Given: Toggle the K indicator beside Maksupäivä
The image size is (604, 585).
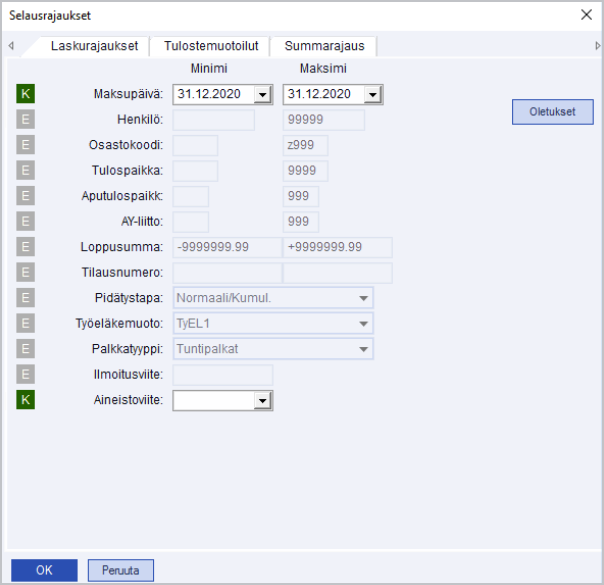Looking at the screenshot, I should pyautogui.click(x=26, y=94).
